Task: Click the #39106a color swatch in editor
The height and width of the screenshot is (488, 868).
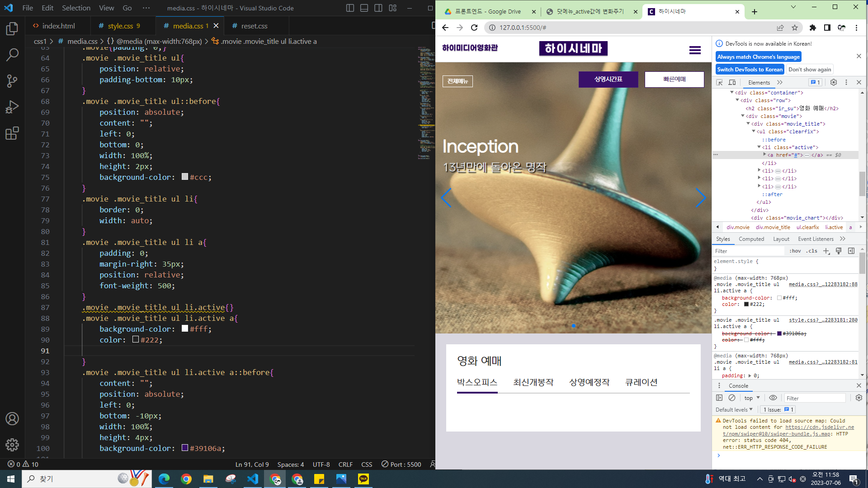Action: tap(185, 448)
